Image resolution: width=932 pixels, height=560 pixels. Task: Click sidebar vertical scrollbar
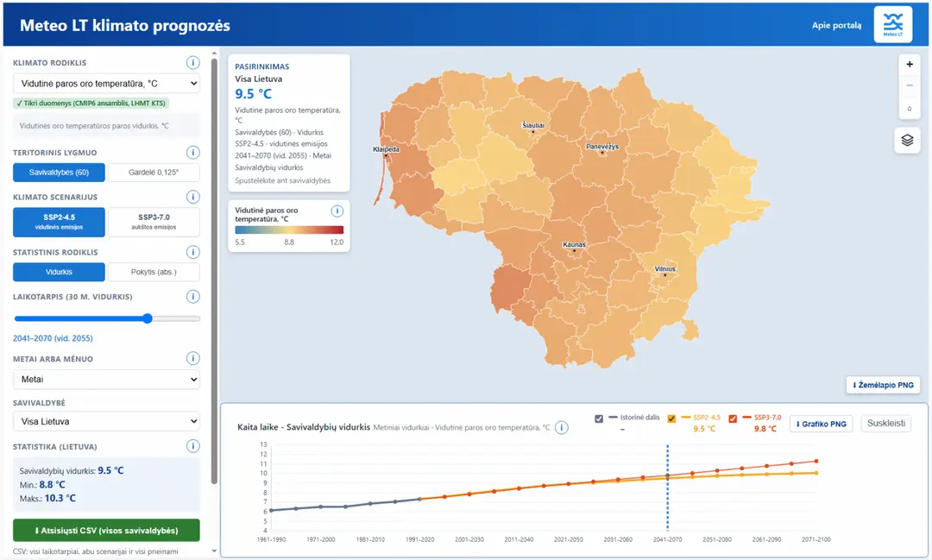point(215,270)
